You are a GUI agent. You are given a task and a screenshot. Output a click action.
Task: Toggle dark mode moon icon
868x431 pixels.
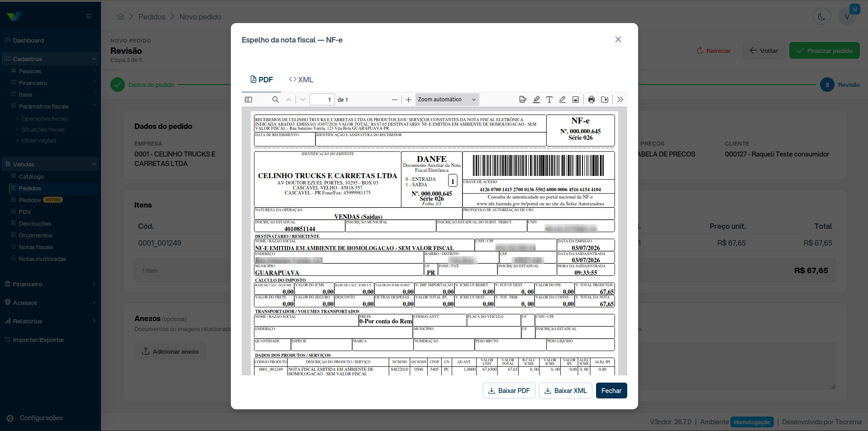pyautogui.click(x=821, y=17)
